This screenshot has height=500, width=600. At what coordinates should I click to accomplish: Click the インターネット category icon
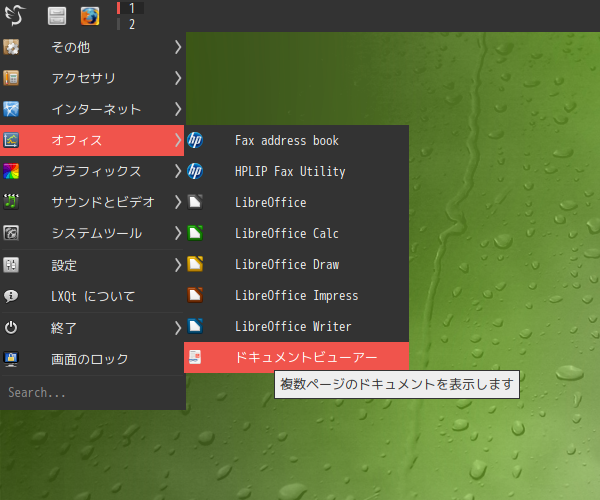coord(11,109)
